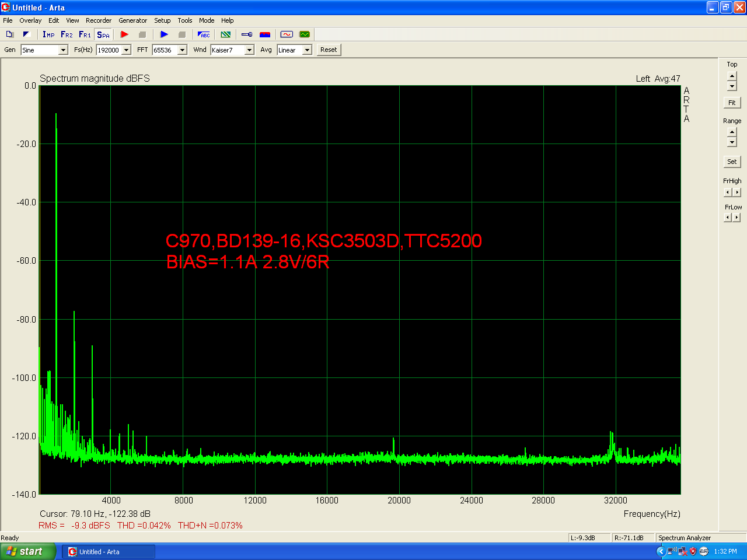Switch to IMP impulse response mode
The width and height of the screenshot is (747, 560).
click(48, 34)
